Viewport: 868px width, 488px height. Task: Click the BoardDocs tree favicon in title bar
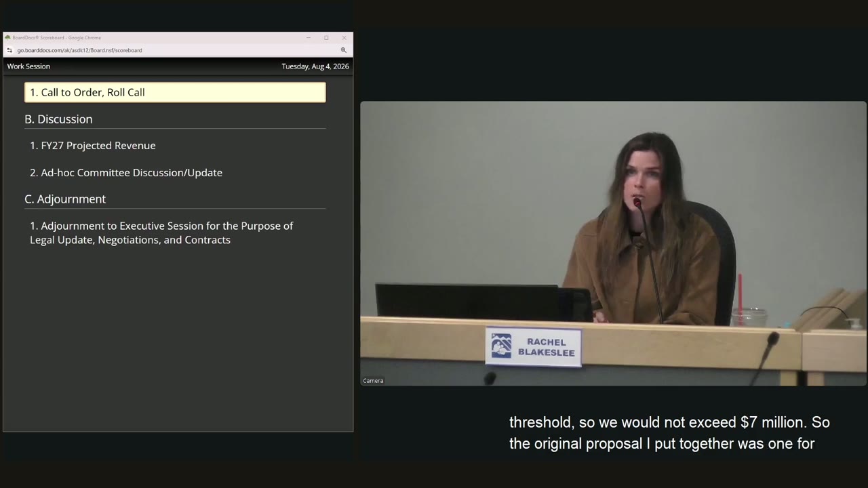[x=8, y=38]
